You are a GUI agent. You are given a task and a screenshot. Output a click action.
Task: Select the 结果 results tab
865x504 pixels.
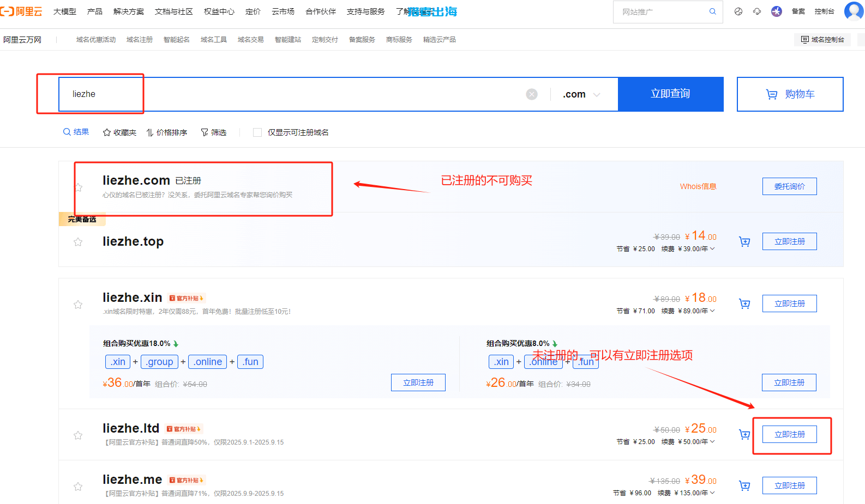[x=76, y=132]
